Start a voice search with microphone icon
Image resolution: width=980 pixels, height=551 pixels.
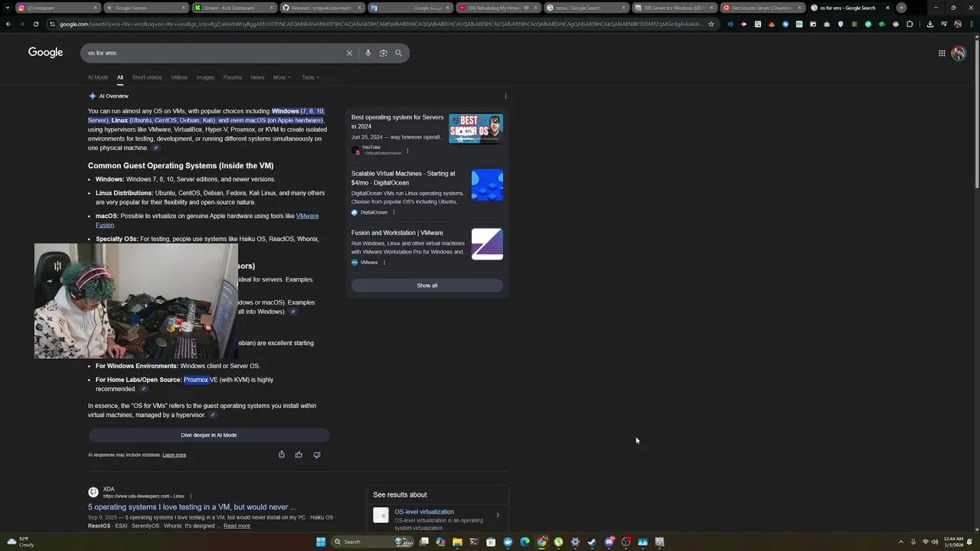368,53
